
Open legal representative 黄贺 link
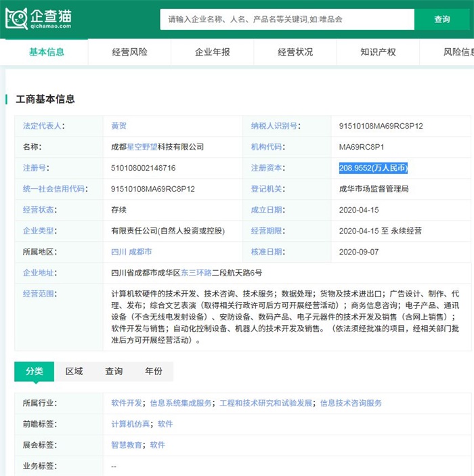[x=118, y=126]
